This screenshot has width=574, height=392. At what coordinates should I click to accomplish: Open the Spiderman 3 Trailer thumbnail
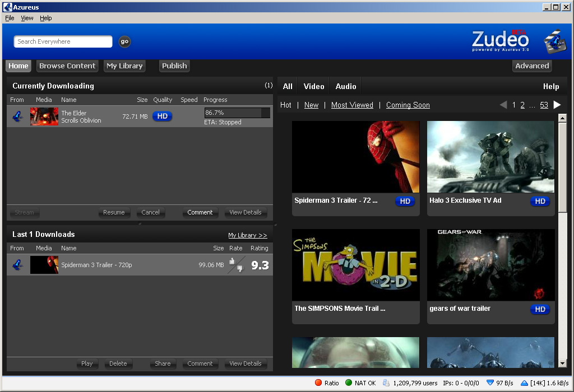tap(355, 157)
